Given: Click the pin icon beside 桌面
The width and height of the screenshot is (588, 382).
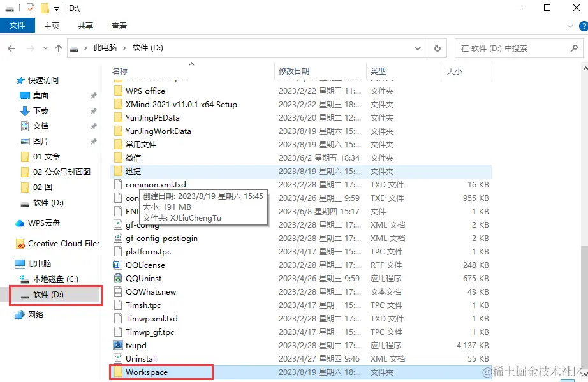Looking at the screenshot, I should [x=93, y=96].
